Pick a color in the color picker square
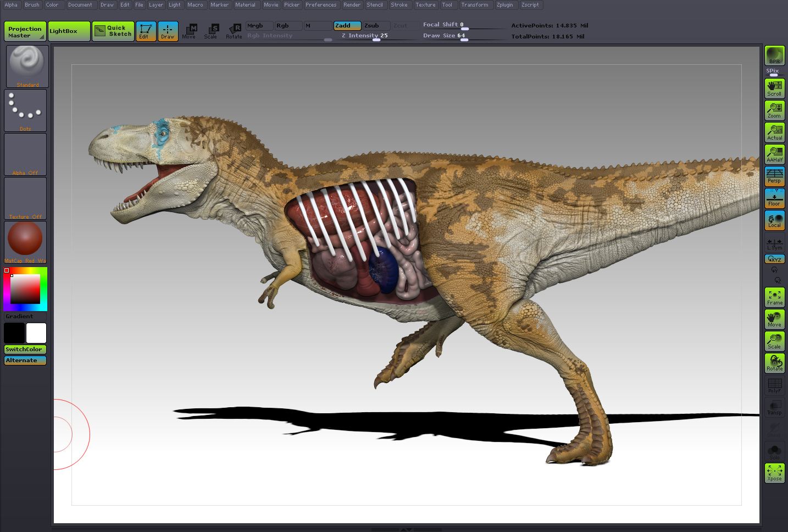Image resolution: width=788 pixels, height=532 pixels. coord(25,289)
